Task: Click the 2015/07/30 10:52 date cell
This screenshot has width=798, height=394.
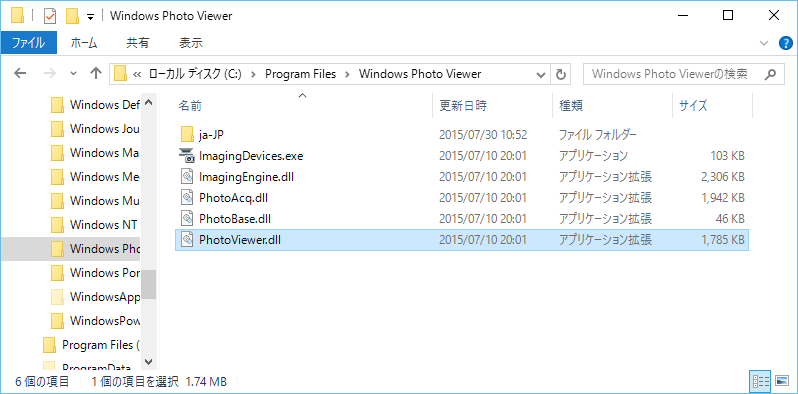Action: [483, 135]
